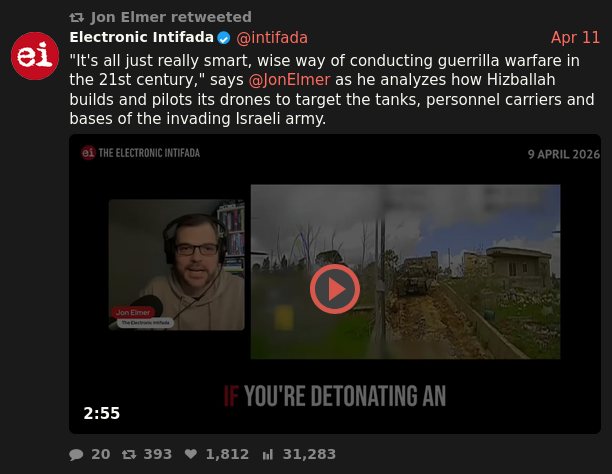The height and width of the screenshot is (474, 612).
Task: Click the reply speech bubble icon
Action: pyautogui.click(x=76, y=454)
